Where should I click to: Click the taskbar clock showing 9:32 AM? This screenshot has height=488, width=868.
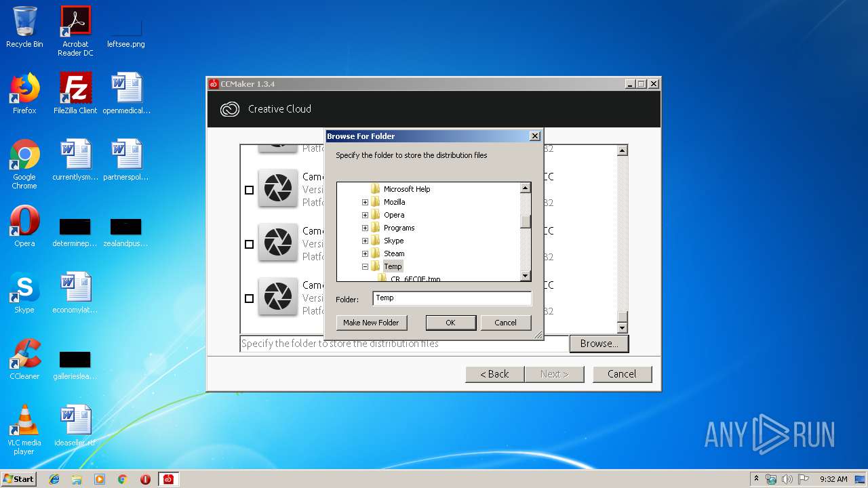point(833,479)
